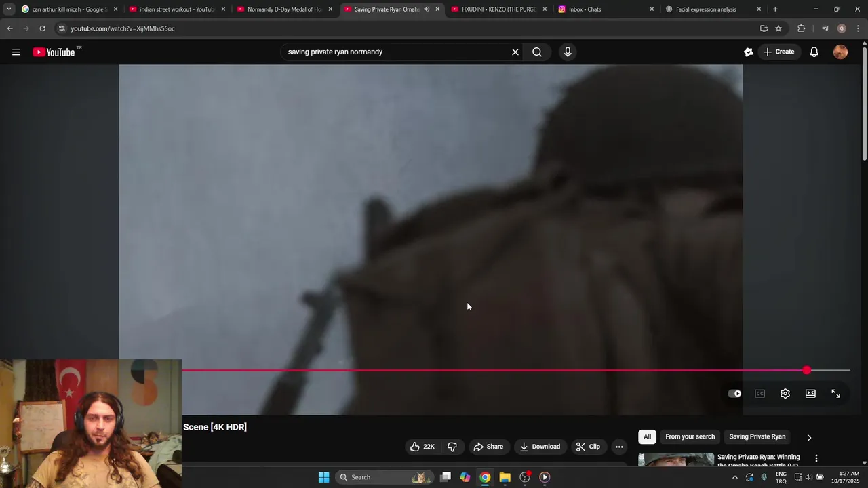Click the Download button under video
Screen dimensions: 868x488
pos(540,447)
